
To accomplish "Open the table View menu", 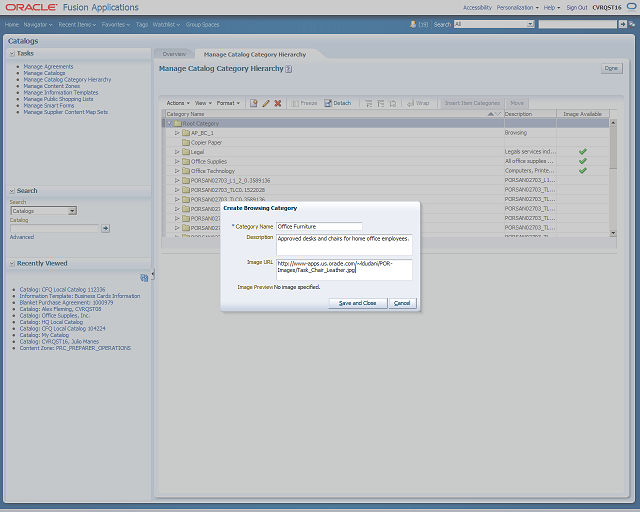I will (x=203, y=103).
